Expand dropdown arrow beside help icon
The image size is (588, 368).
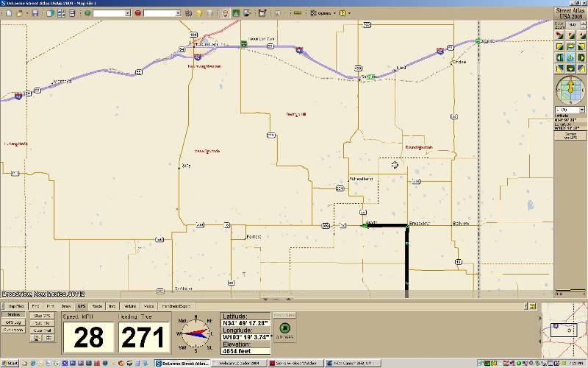click(350, 13)
